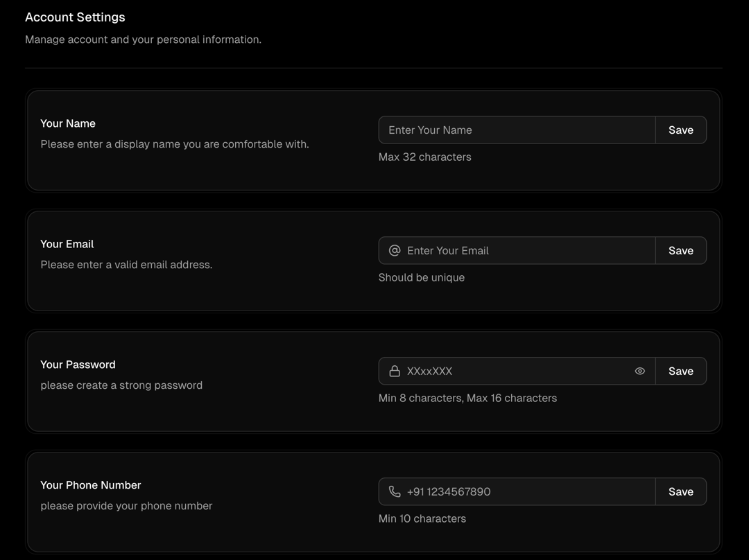This screenshot has height=560, width=749.
Task: Focus the Enter Your Name input
Action: (517, 130)
